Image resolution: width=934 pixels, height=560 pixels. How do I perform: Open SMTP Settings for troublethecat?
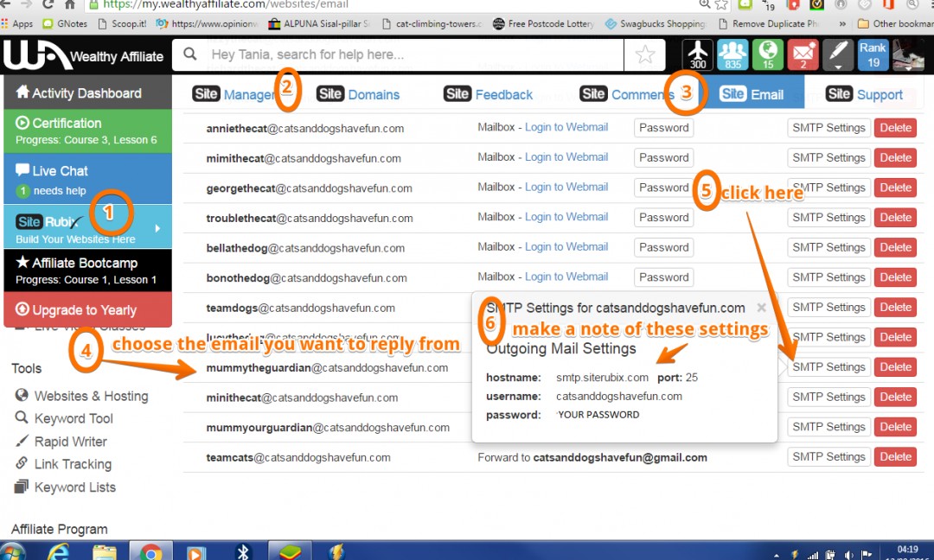click(828, 217)
